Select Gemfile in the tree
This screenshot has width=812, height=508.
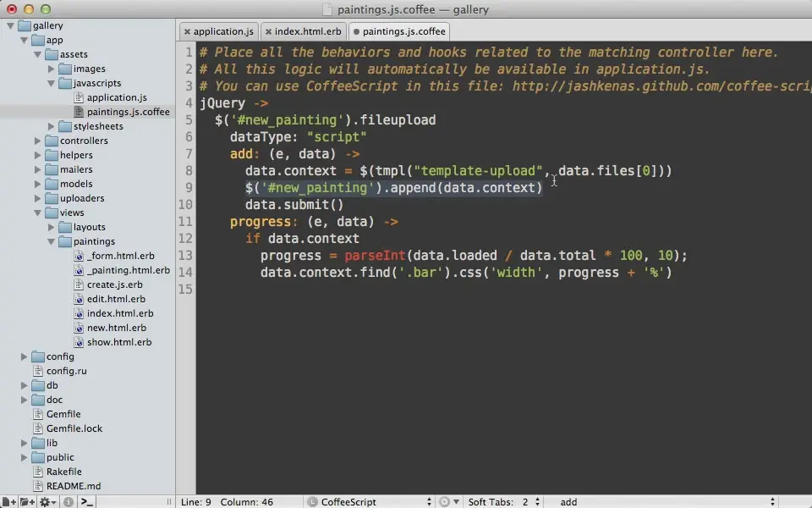[x=63, y=414]
